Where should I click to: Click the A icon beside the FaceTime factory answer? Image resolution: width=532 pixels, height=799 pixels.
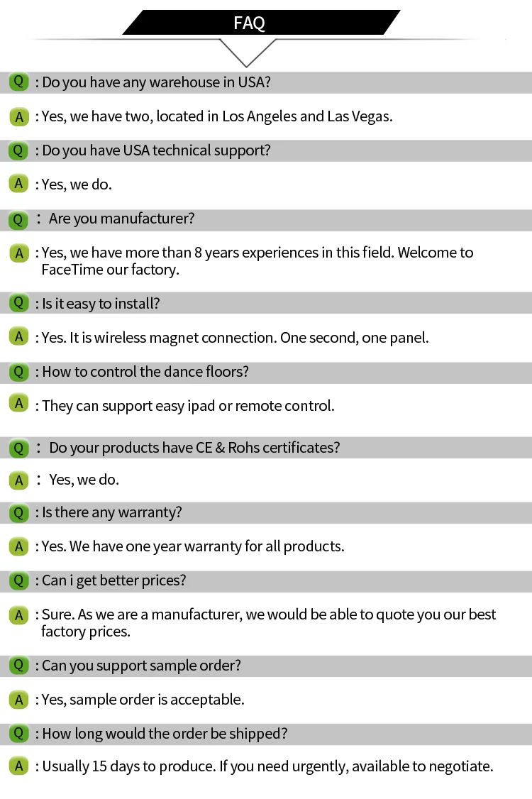pos(18,253)
